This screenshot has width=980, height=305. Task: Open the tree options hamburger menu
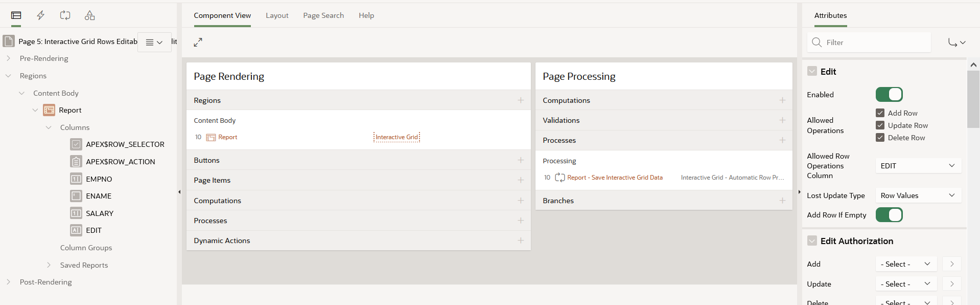tap(154, 42)
